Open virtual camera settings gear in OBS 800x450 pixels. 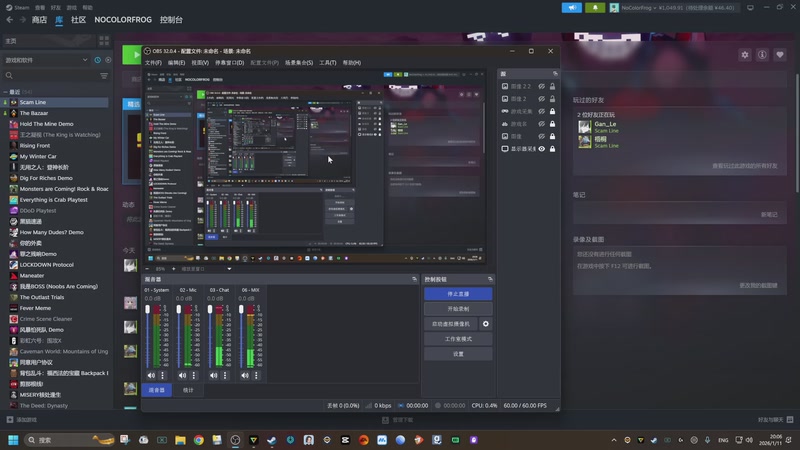pos(486,324)
